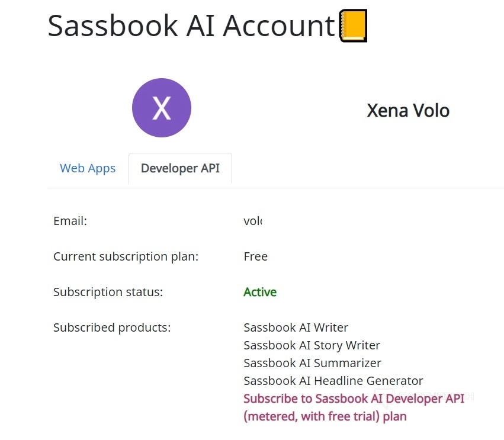Click the purple X avatar circle

[162, 108]
